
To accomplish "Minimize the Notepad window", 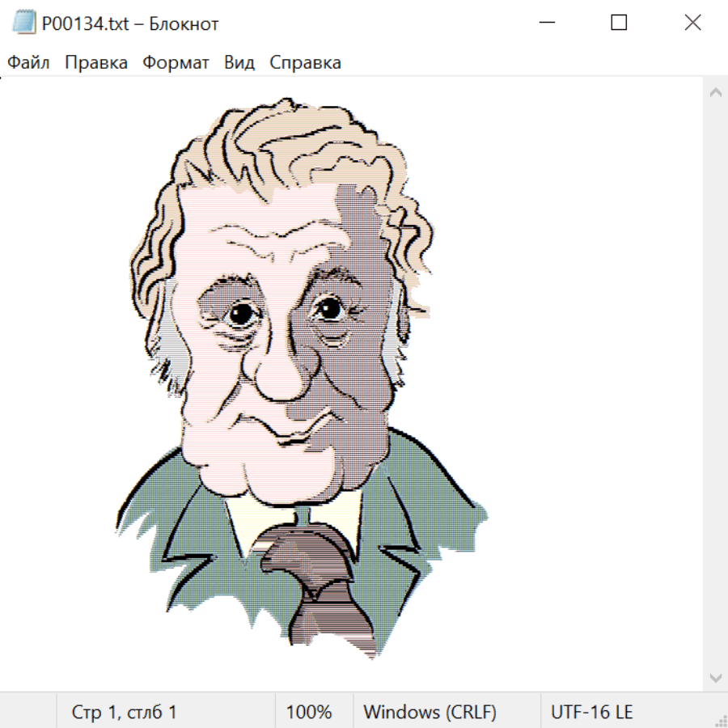I will tap(546, 23).
